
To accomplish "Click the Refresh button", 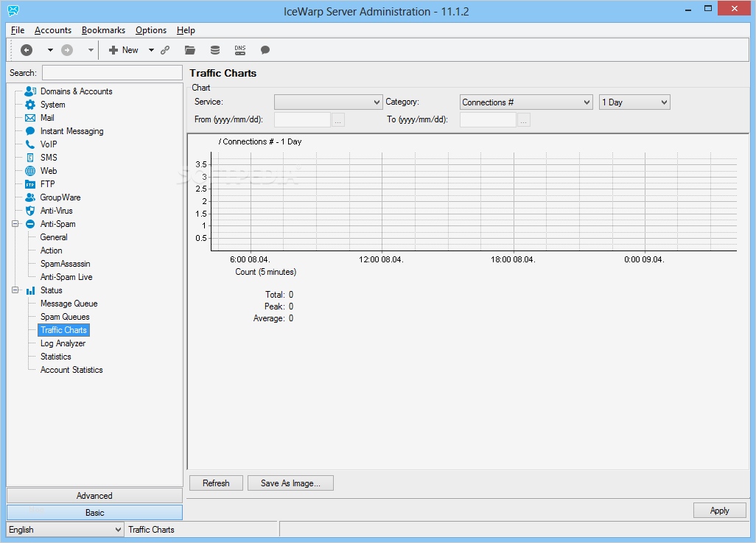I will [216, 483].
